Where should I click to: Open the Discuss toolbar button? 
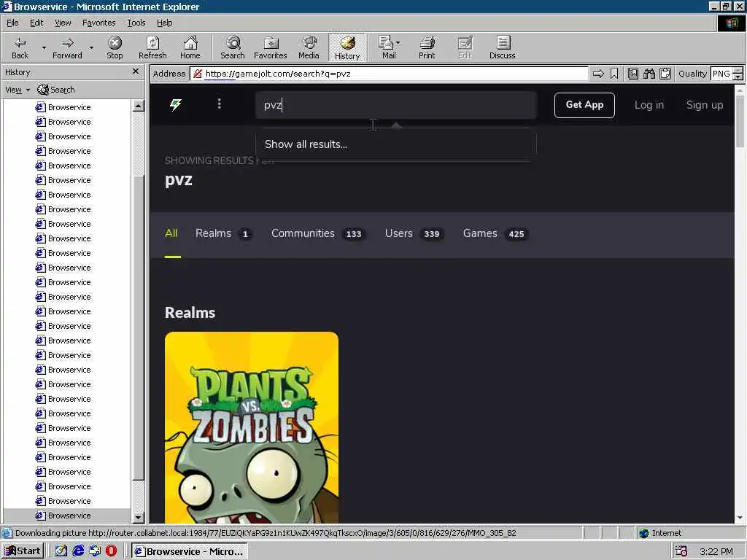coord(502,47)
